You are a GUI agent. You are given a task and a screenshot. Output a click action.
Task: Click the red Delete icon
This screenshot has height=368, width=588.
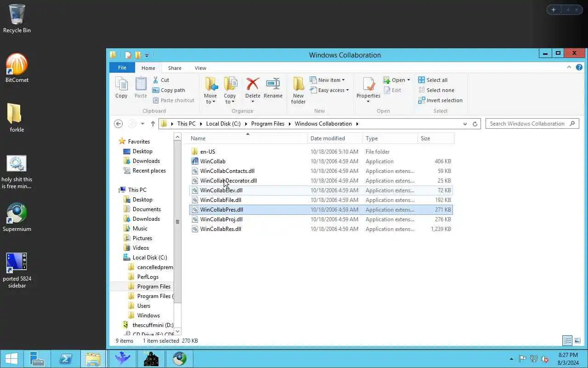click(x=253, y=84)
